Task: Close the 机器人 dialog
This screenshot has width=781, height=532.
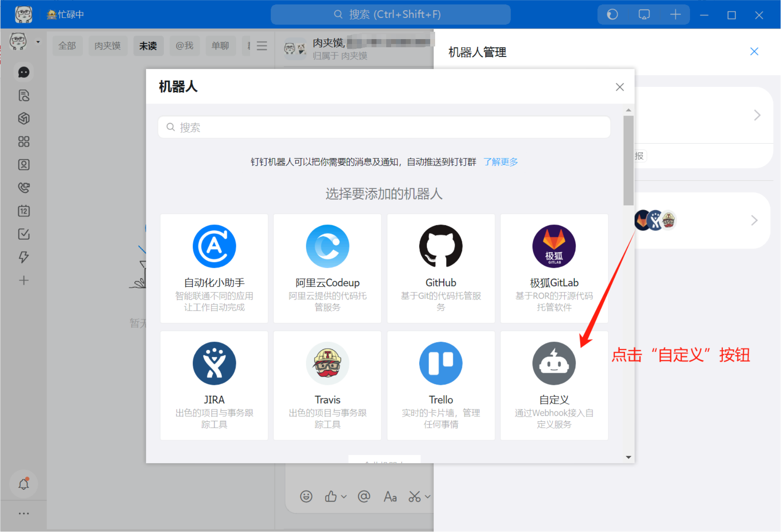Action: 620,87
